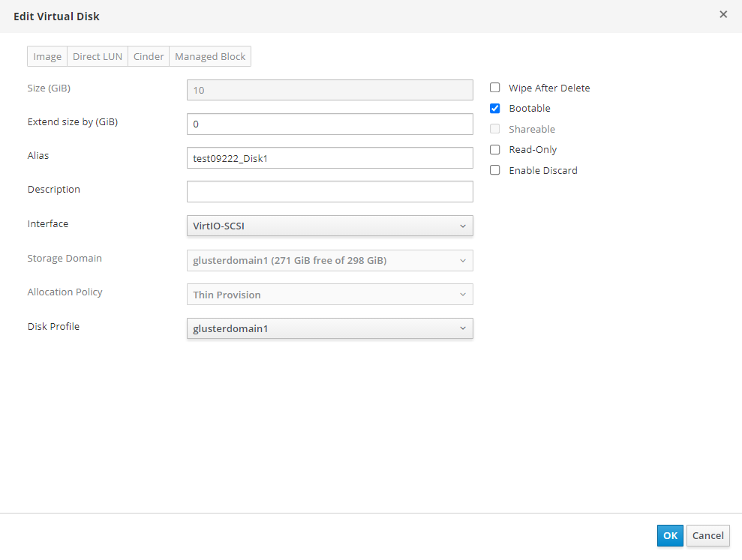Uncheck the Bootable checkbox

click(x=495, y=109)
